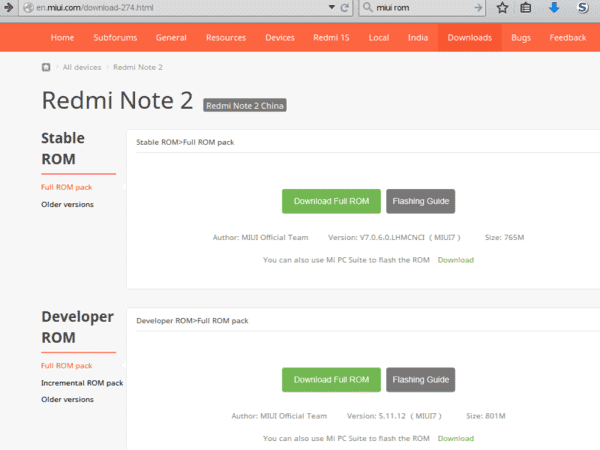Reload the page with the refresh icon
Viewport: 600px width, 450px height.
pos(345,8)
